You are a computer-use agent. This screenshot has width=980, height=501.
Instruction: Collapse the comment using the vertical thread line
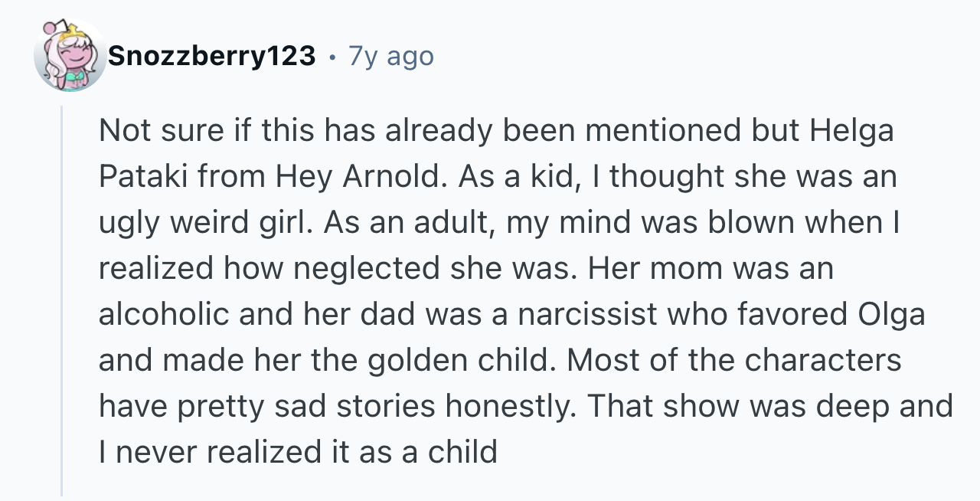pyautogui.click(x=62, y=301)
